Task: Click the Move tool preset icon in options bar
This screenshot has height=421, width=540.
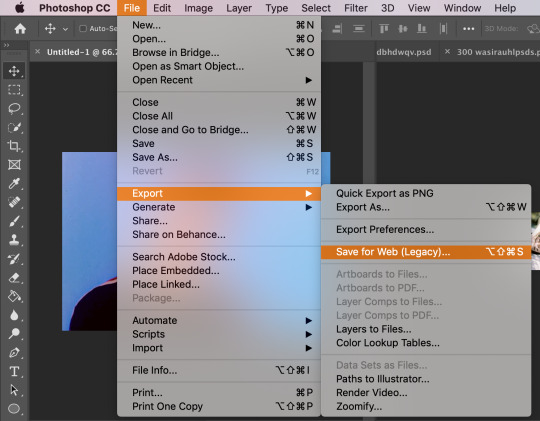Action: pyautogui.click(x=50, y=29)
